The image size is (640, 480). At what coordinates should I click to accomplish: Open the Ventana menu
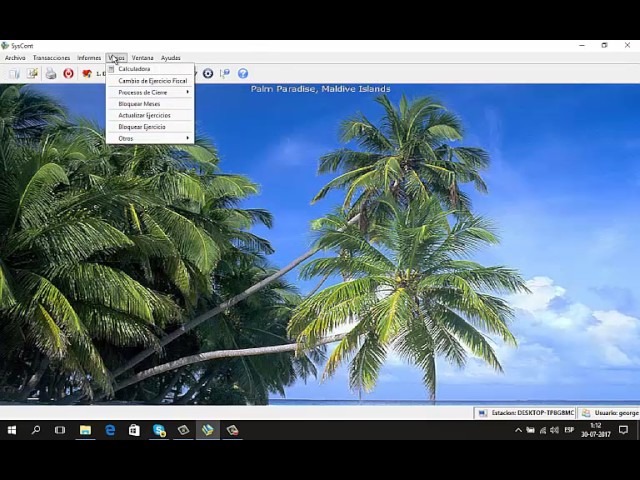[143, 58]
